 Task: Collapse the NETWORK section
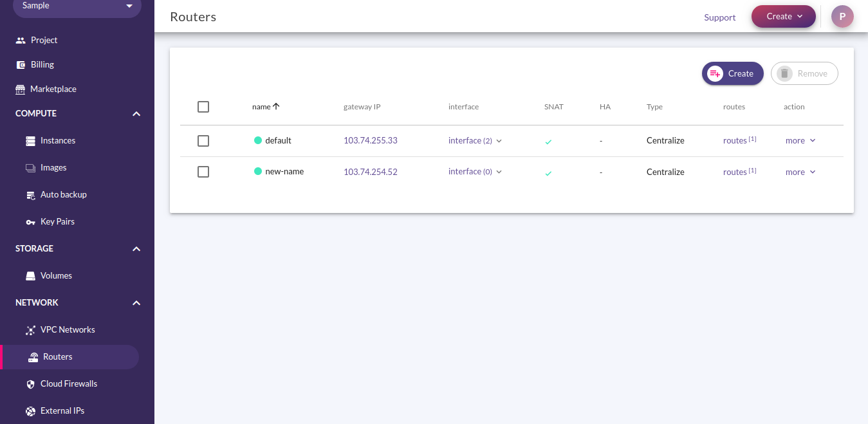click(136, 303)
